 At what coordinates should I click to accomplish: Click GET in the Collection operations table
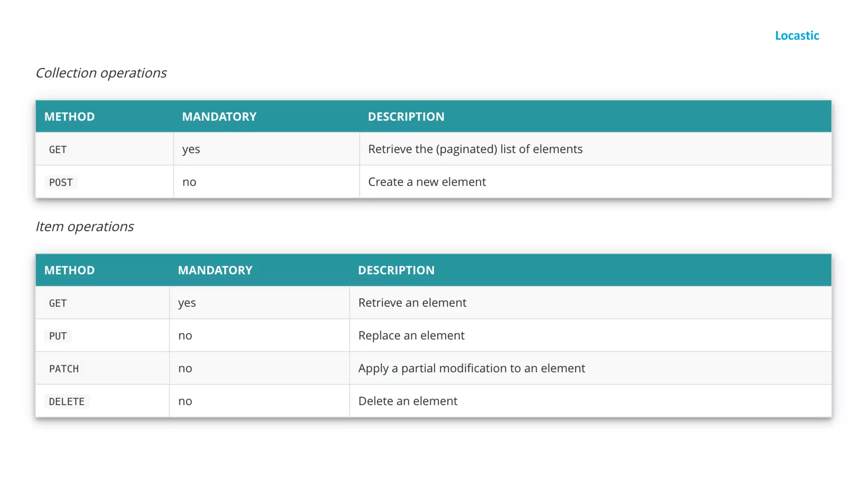pos(58,150)
